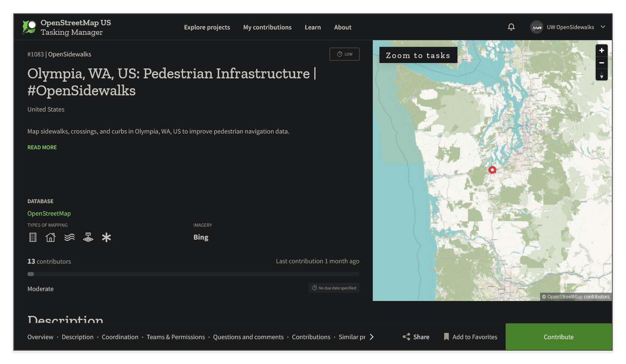Viewport: 626px width, 364px height.
Task: Select the land use mapping type icon
Action: tap(88, 237)
